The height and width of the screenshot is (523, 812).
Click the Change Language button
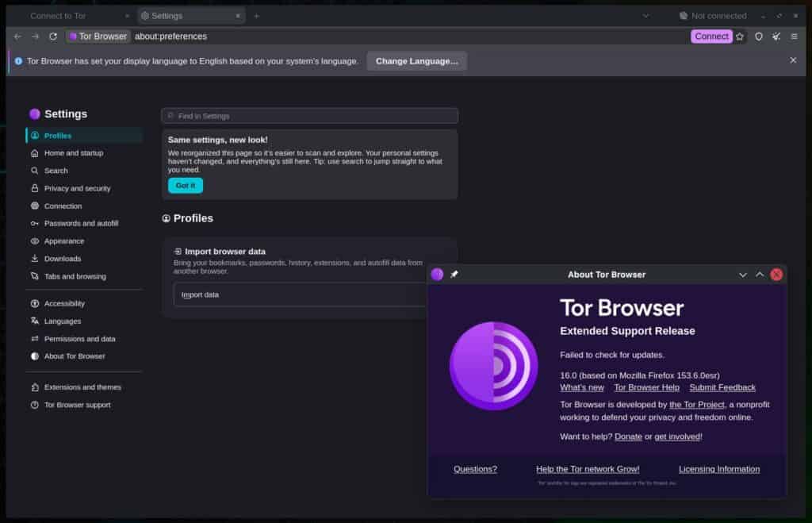point(416,60)
